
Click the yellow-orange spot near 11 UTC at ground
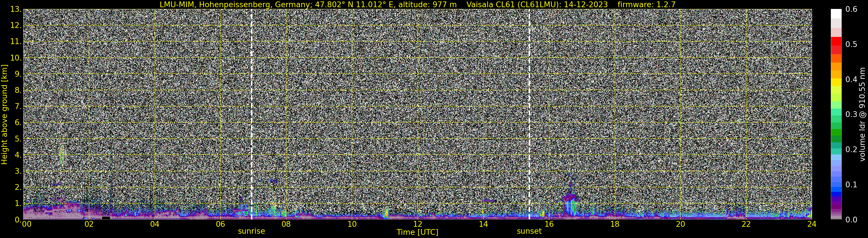click(x=387, y=214)
